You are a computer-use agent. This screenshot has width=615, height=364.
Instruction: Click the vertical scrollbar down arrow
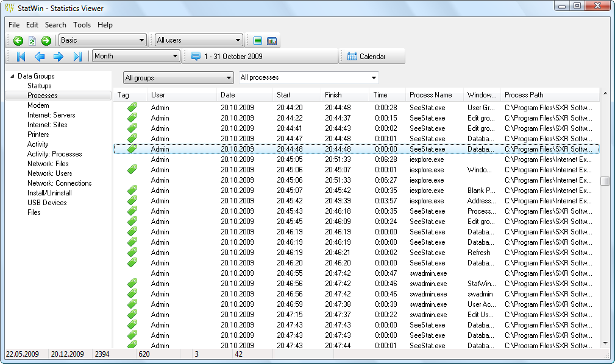(x=605, y=343)
